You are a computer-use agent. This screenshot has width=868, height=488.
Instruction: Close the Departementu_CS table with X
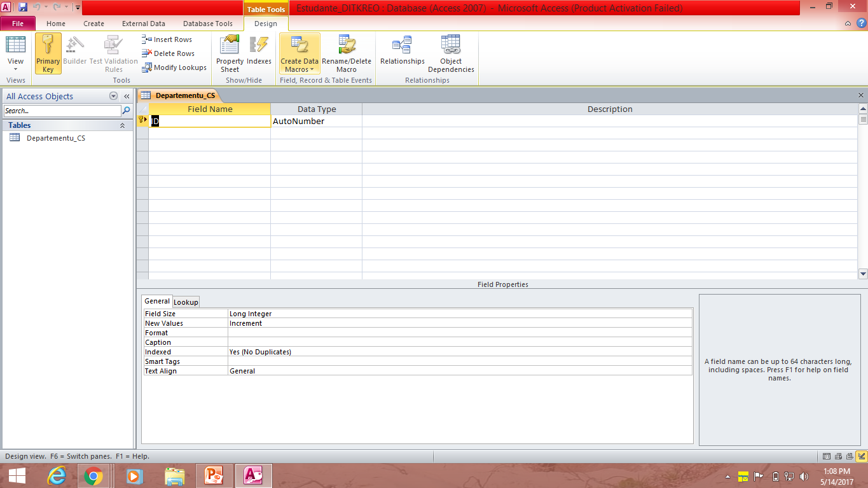[861, 95]
